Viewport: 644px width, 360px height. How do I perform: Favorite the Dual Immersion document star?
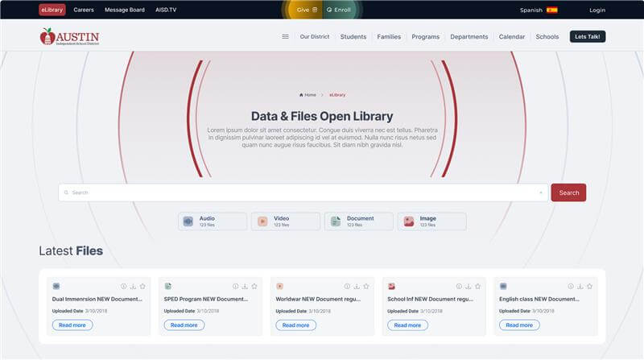[142, 286]
